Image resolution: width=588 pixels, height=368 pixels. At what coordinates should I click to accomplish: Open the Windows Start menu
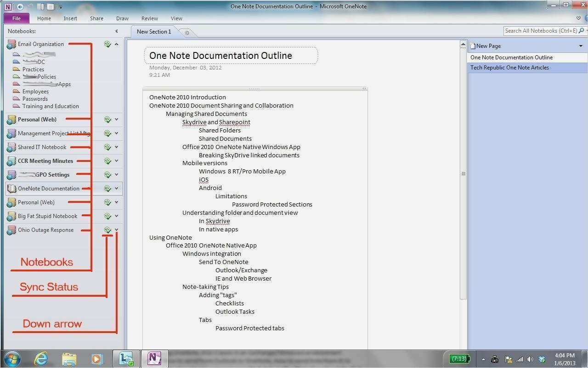click(11, 358)
